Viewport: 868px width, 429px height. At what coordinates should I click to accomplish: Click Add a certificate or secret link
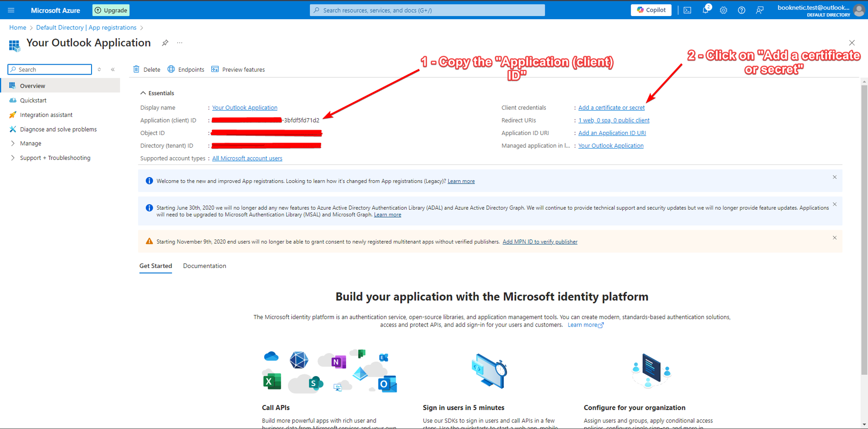point(611,108)
